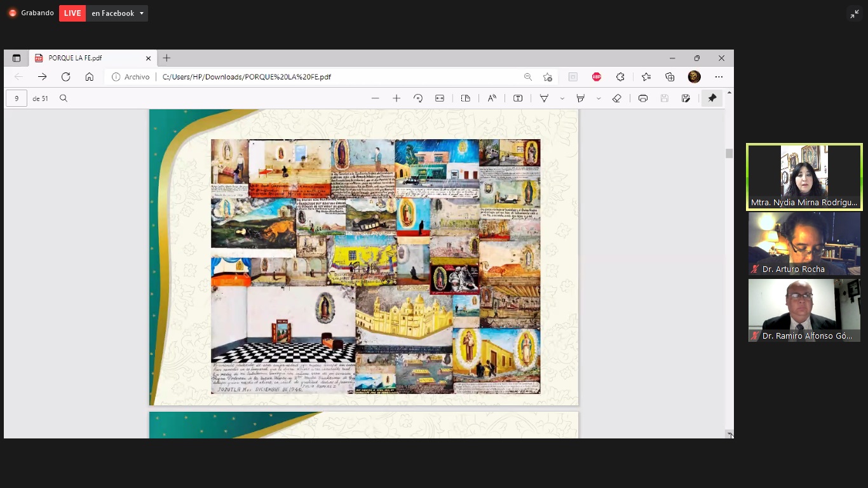Go forward in browser history
868x488 pixels.
coord(42,77)
